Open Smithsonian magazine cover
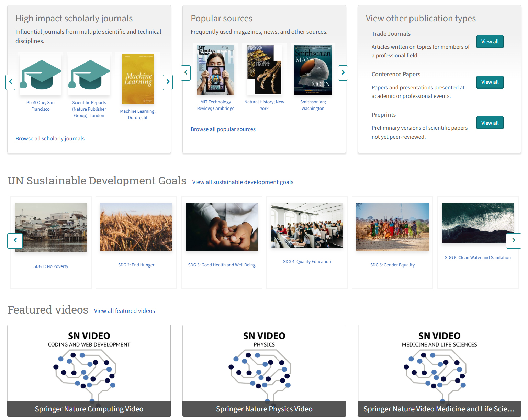528x420 pixels. pos(313,70)
